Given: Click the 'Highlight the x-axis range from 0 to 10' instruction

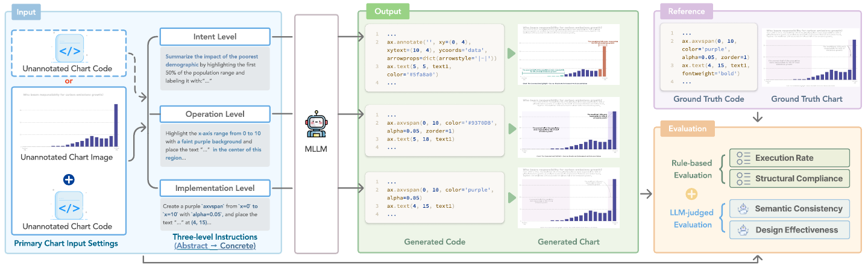Looking at the screenshot, I should [x=215, y=145].
